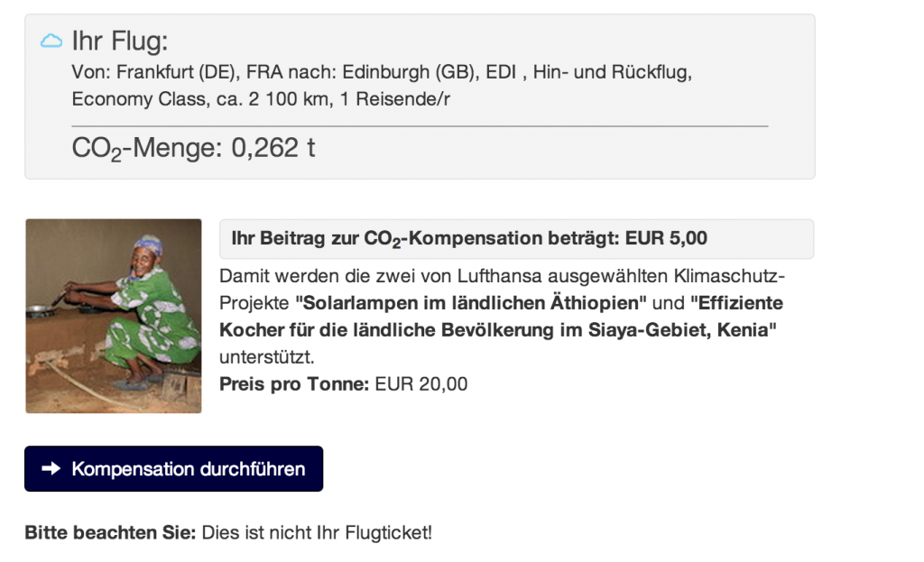Select the EUR 20,00 price value

(421, 383)
